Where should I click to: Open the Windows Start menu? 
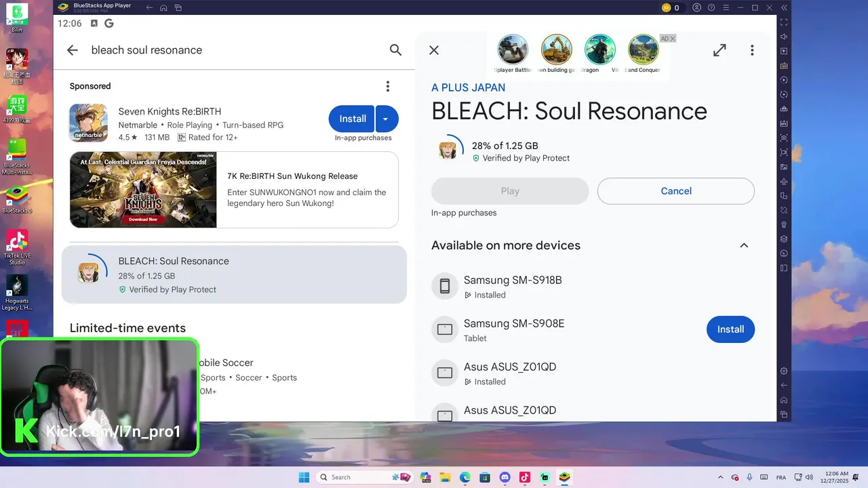tap(304, 477)
